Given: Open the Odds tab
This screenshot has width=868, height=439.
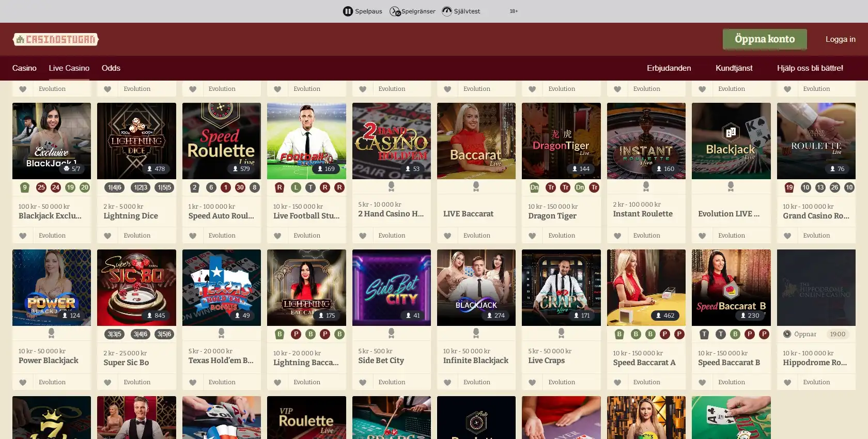Looking at the screenshot, I should [x=111, y=68].
